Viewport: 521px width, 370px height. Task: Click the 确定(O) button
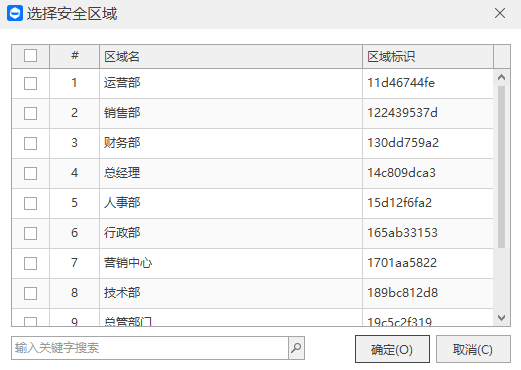(x=392, y=349)
